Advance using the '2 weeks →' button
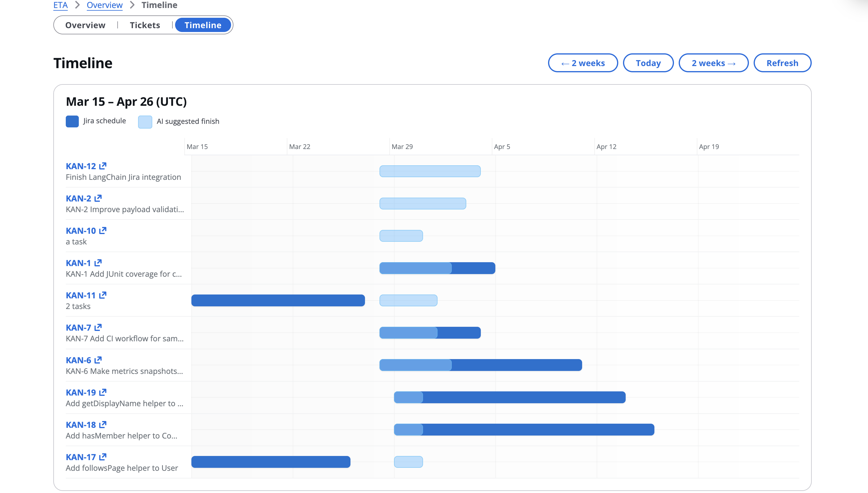Image resolution: width=868 pixels, height=493 pixels. point(713,63)
